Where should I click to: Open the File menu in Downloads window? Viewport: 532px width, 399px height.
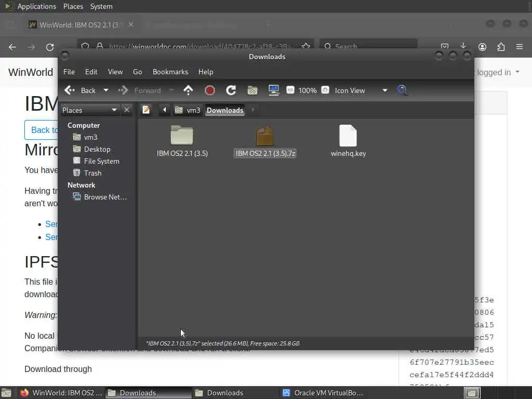(x=69, y=72)
